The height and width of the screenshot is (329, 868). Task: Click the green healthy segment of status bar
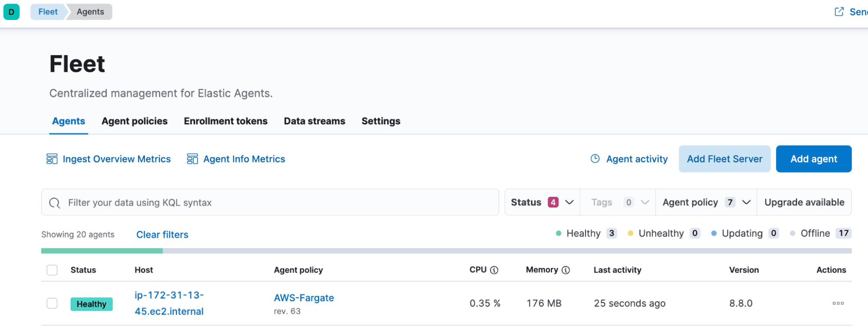[x=102, y=251]
